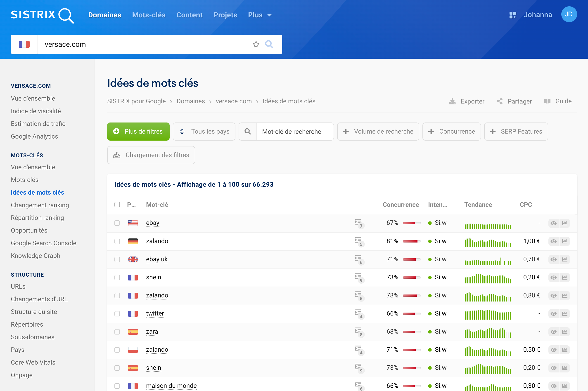Click the eye icon for twitter row
Viewport: 588px width, 391px height.
coord(553,314)
